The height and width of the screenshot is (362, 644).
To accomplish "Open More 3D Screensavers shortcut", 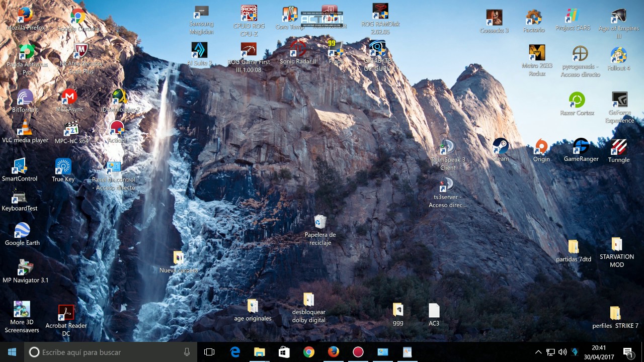I will coord(22,317).
